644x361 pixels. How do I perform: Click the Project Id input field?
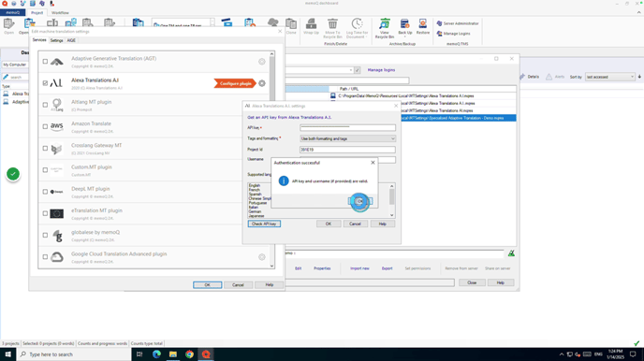coord(347,150)
